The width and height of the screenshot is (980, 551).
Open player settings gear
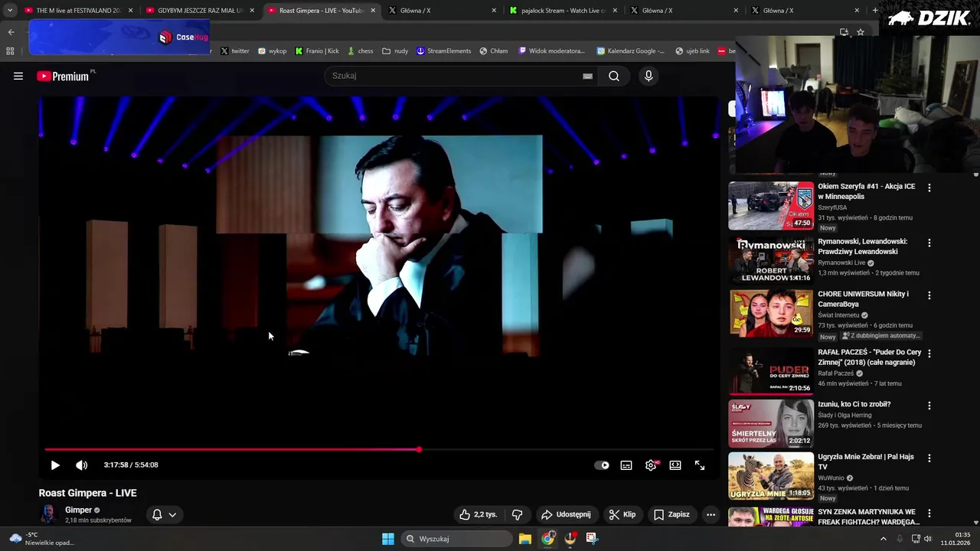tap(651, 465)
